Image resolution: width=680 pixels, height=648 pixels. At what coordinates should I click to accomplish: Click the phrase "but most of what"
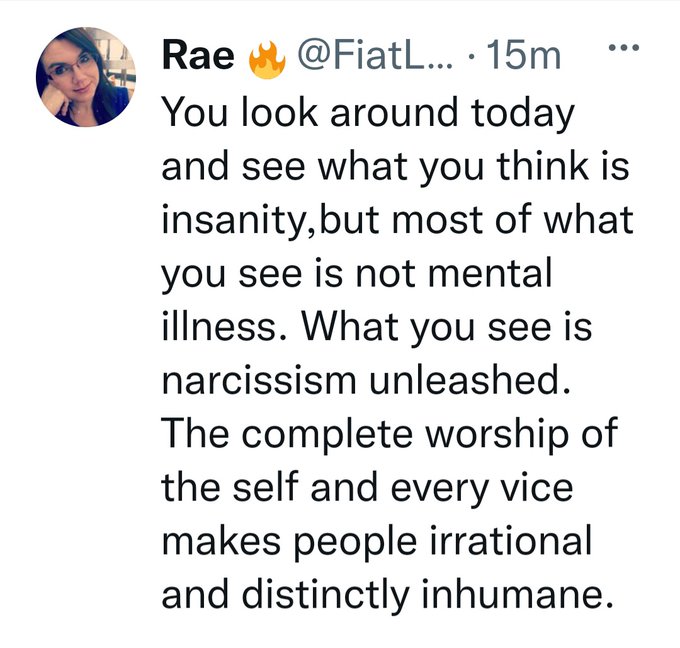point(476,219)
